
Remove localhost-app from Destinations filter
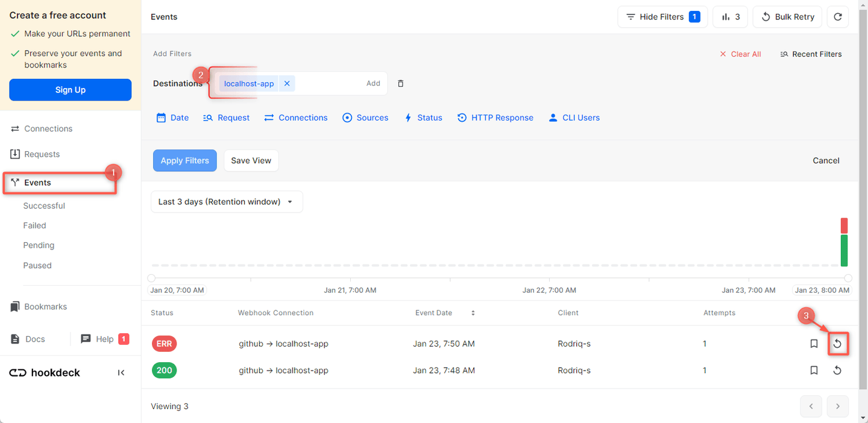286,83
